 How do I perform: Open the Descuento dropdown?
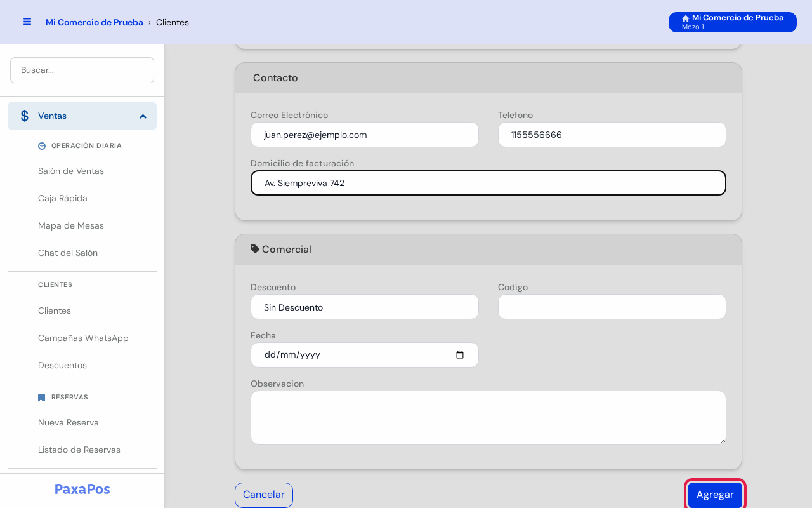click(x=365, y=307)
